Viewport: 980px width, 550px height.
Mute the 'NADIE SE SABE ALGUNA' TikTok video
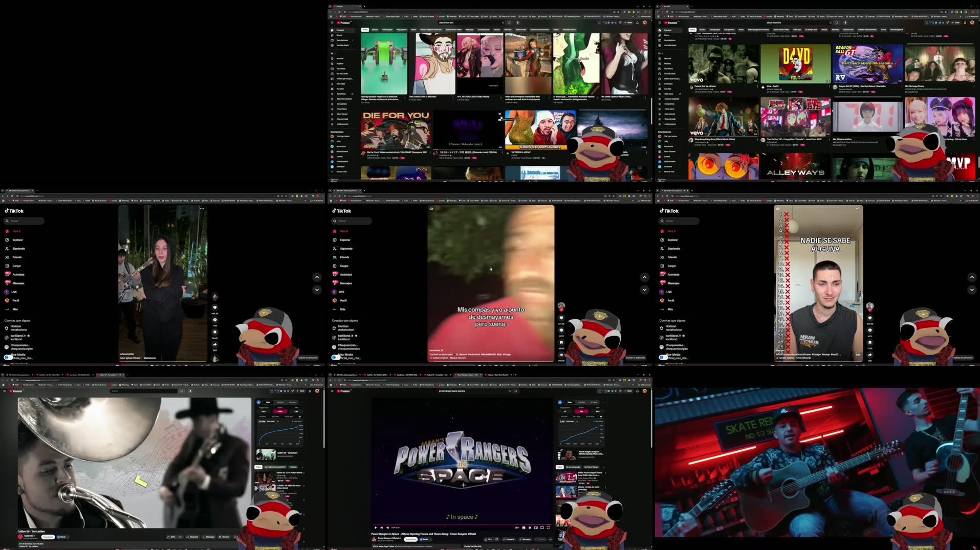[778, 209]
